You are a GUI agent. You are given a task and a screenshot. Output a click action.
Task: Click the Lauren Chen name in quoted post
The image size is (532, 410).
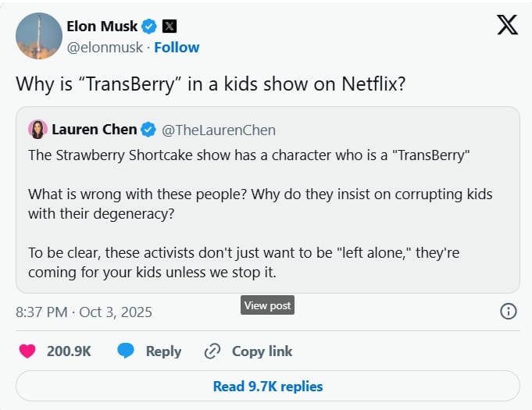tap(94, 130)
